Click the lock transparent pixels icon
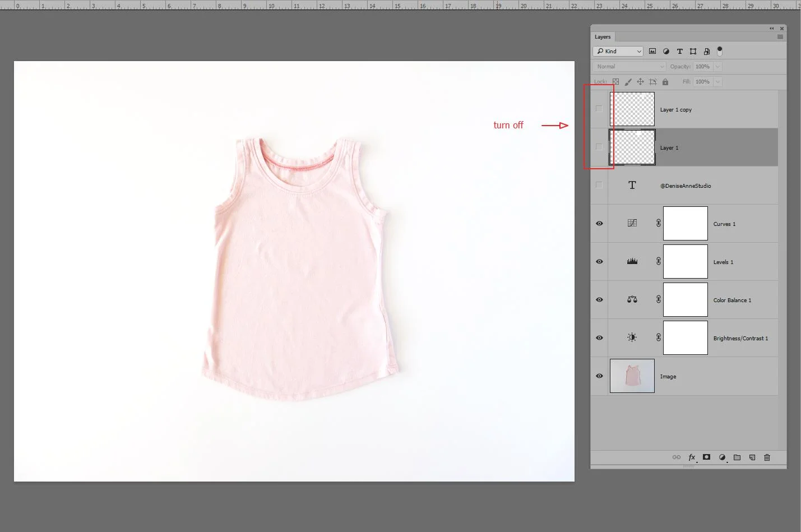This screenshot has width=801, height=532. click(615, 81)
